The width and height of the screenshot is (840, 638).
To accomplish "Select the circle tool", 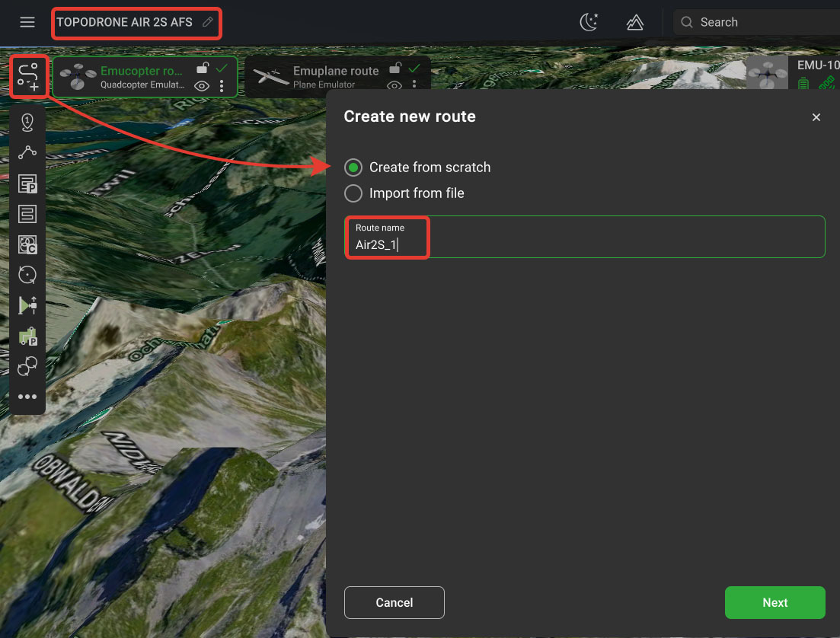I will tap(27, 275).
